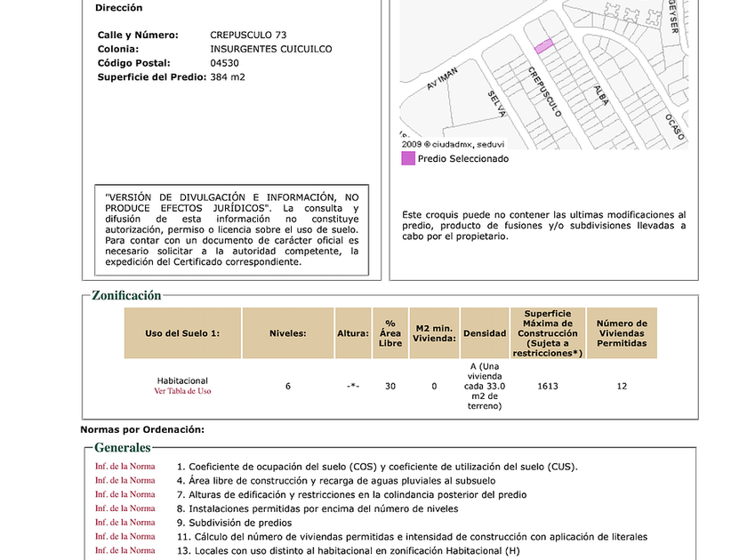Click the highlighted magenta lot on the map

pos(543,46)
